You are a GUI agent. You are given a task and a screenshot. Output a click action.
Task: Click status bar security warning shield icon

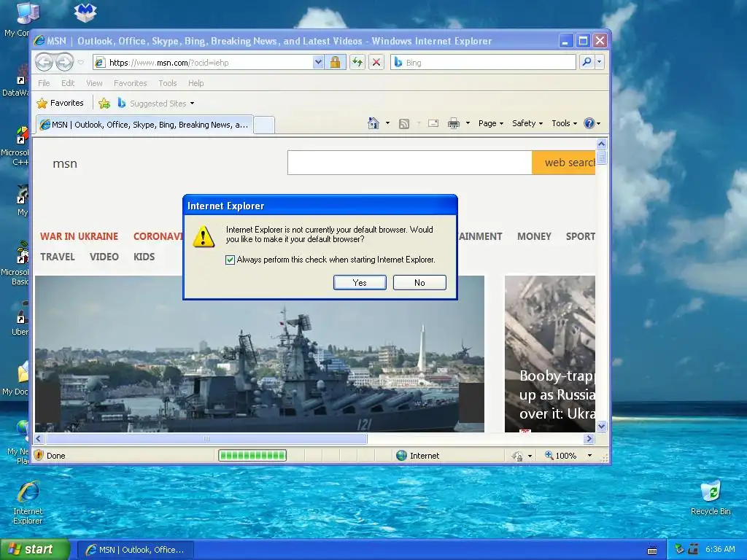[x=39, y=455]
